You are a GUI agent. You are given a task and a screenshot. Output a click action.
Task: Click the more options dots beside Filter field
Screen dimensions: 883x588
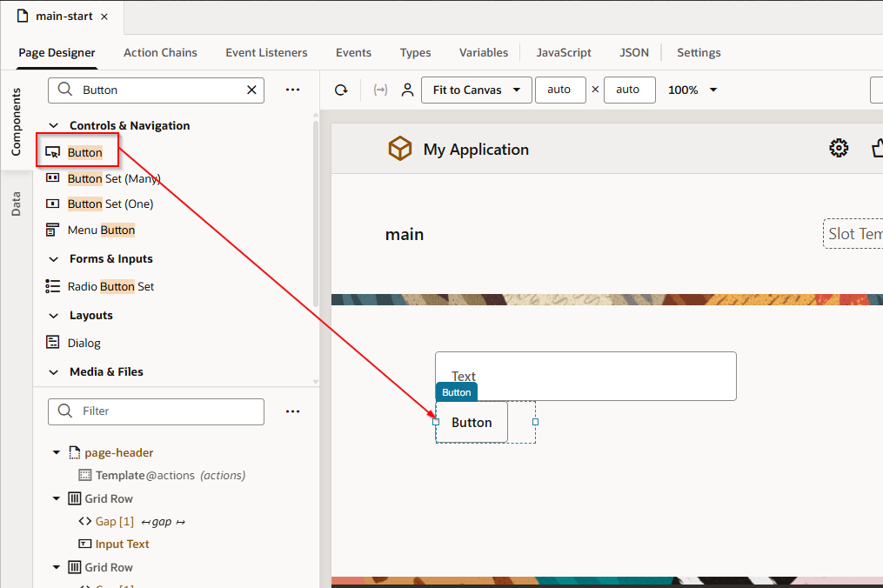tap(292, 411)
